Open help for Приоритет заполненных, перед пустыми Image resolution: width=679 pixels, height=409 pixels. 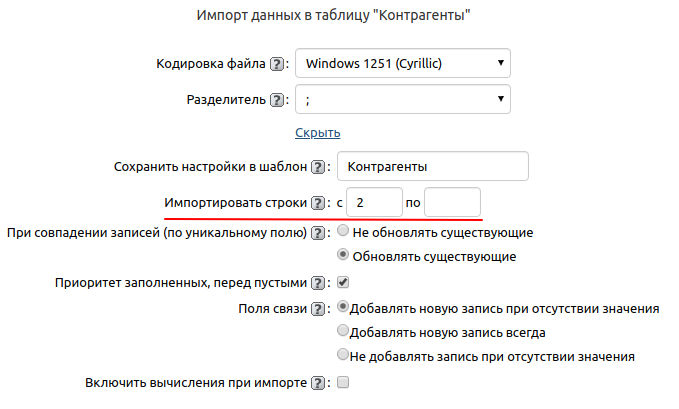[318, 283]
